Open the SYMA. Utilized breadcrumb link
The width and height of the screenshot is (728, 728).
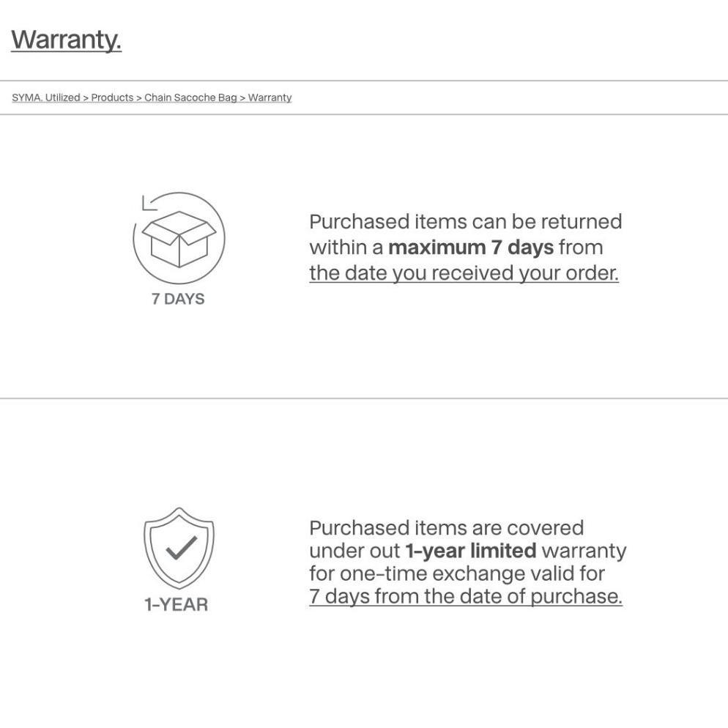click(x=45, y=98)
